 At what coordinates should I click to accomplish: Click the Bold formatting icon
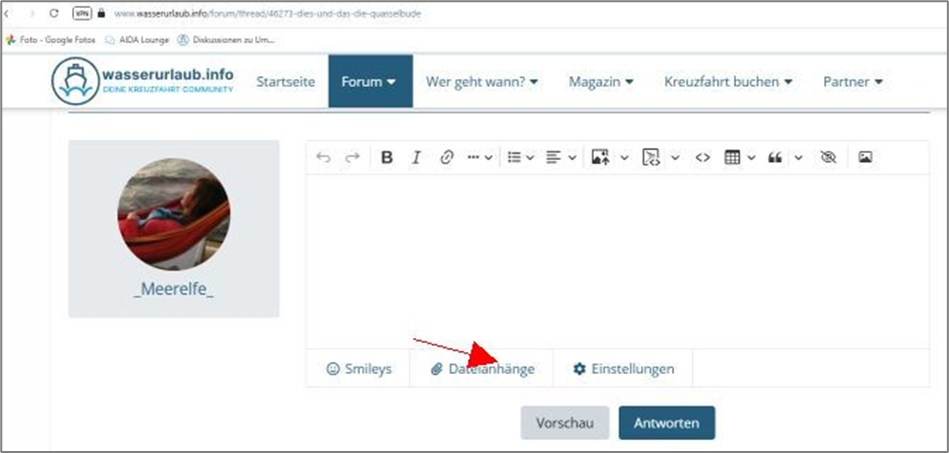click(387, 157)
